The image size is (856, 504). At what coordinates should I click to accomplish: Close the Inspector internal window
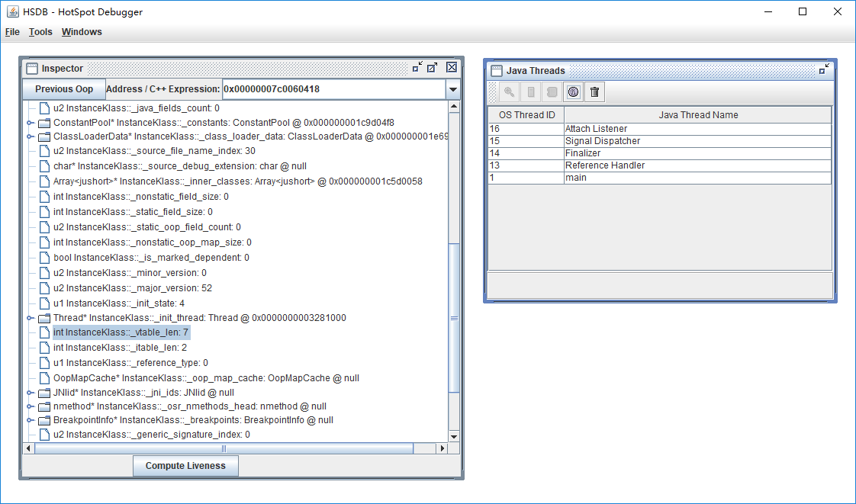tap(452, 67)
